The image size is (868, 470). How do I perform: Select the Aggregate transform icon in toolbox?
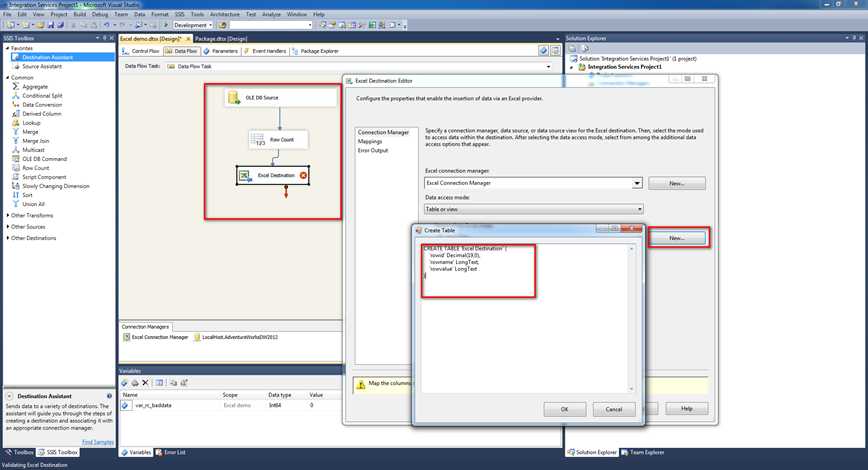[16, 86]
